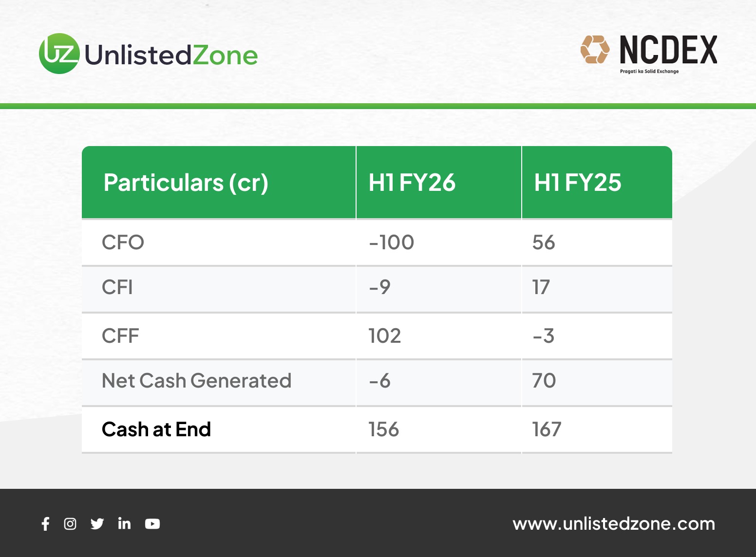756x557 pixels.
Task: Click the NCDEX emblem icon
Action: [595, 50]
